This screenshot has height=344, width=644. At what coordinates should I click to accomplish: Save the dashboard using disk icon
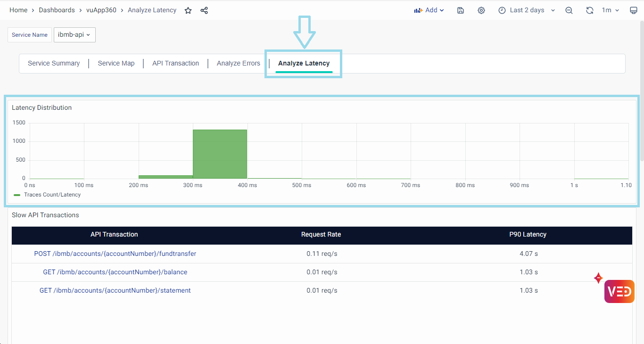pos(461,10)
